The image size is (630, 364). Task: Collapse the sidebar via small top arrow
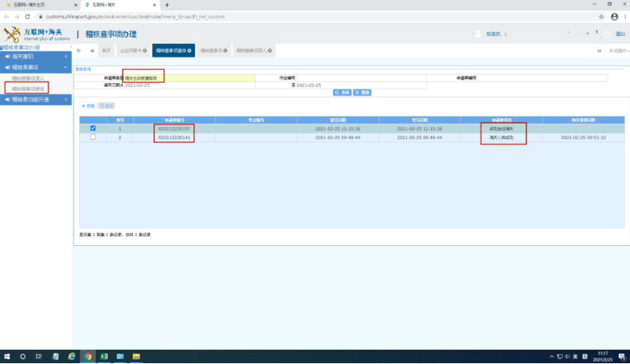[71, 47]
